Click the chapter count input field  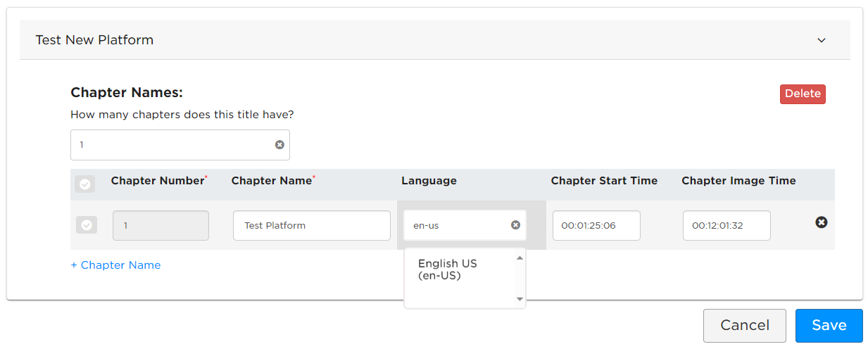coord(180,145)
